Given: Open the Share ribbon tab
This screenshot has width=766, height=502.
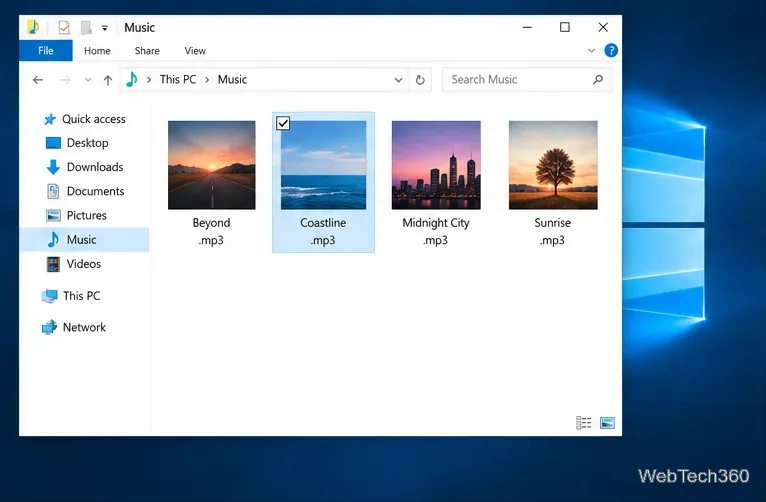Looking at the screenshot, I should click(147, 51).
